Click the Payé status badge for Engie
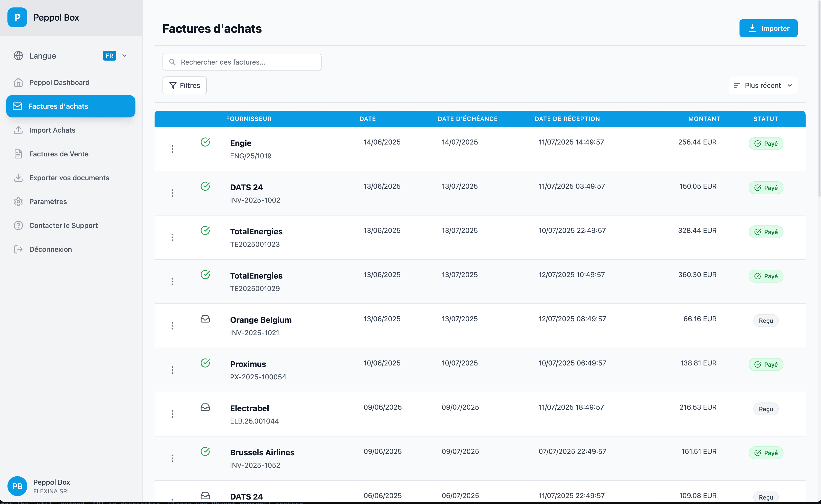The width and height of the screenshot is (821, 504). click(x=766, y=143)
